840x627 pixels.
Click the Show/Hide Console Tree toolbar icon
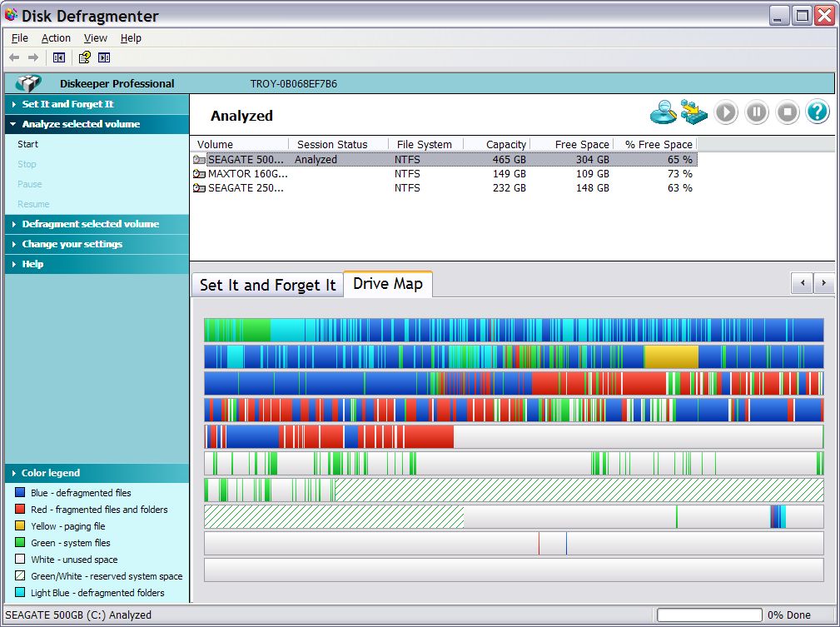point(59,57)
